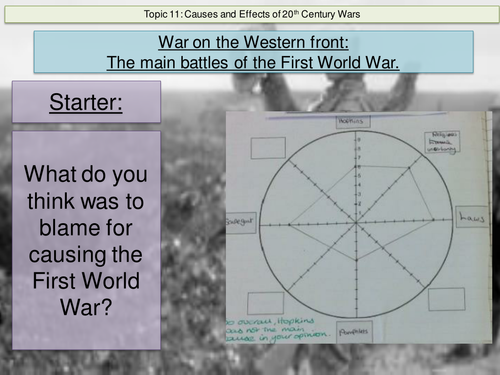
Task: Click the main battles subtitle line
Action: click(x=253, y=62)
